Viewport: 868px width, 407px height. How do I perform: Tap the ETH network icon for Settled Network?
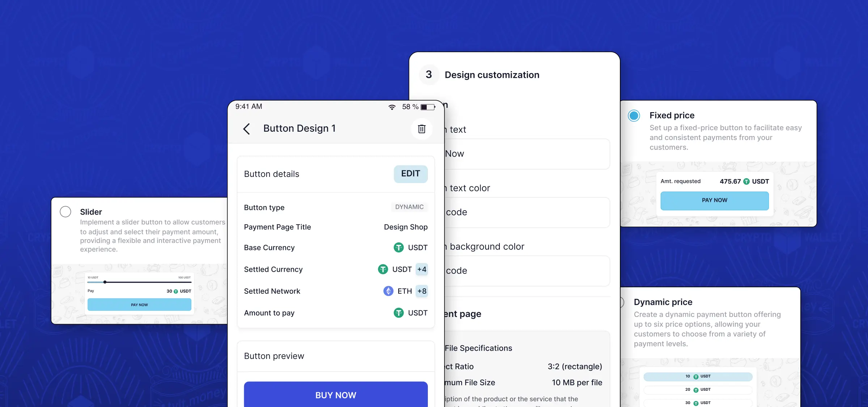[x=388, y=291]
